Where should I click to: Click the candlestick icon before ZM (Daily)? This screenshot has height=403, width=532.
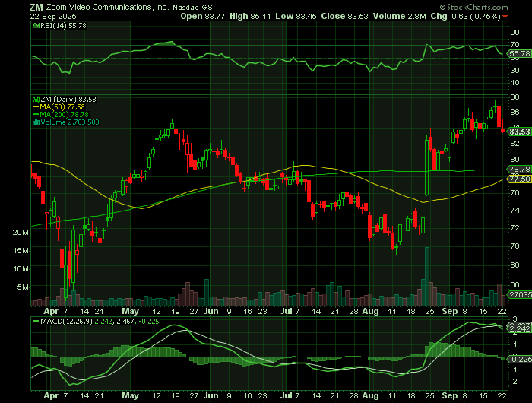pyautogui.click(x=36, y=100)
